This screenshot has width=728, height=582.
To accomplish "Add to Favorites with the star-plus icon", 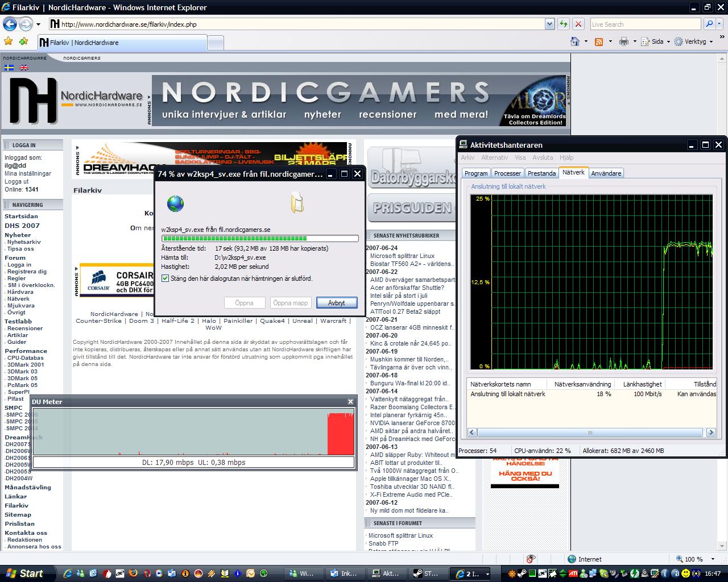I will point(23,41).
